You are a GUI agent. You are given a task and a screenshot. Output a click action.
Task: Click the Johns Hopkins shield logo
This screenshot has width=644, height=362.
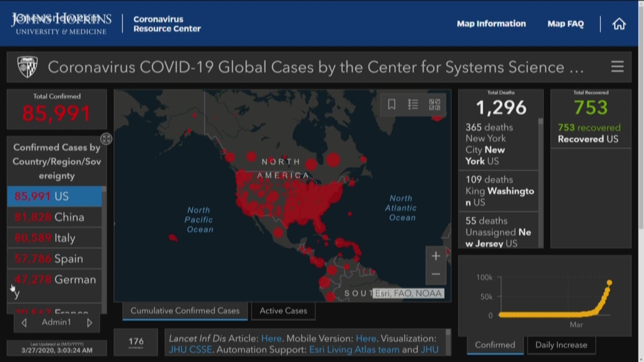27,67
